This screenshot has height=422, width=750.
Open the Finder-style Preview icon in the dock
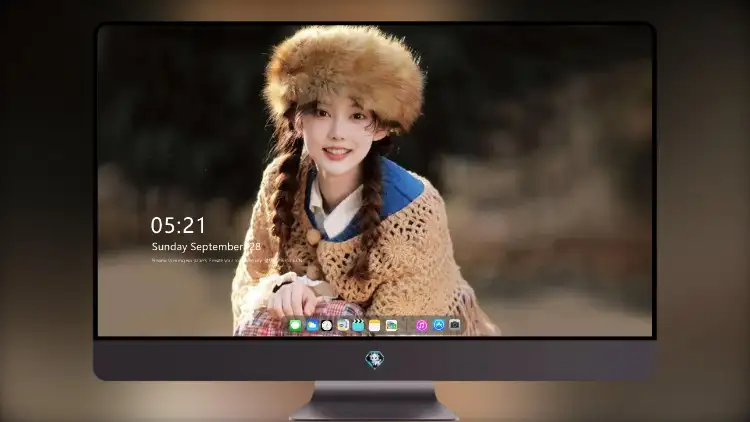pyautogui.click(x=343, y=325)
